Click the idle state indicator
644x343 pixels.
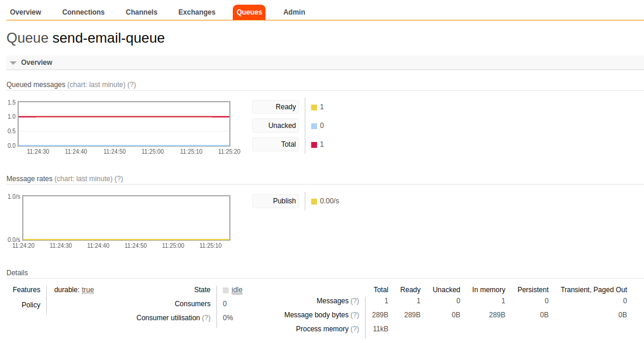coord(236,290)
